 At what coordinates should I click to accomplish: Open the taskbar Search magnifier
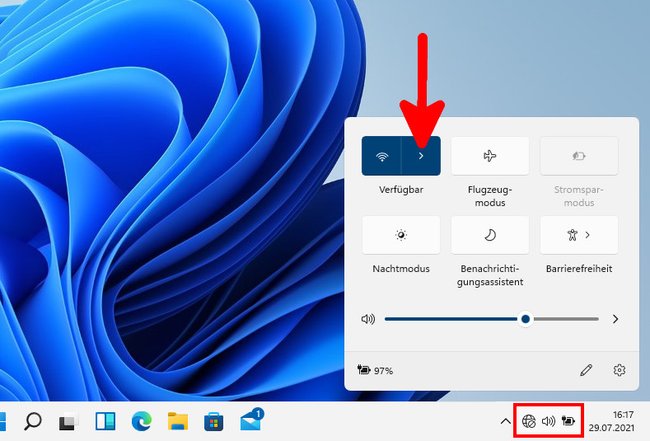(x=33, y=422)
